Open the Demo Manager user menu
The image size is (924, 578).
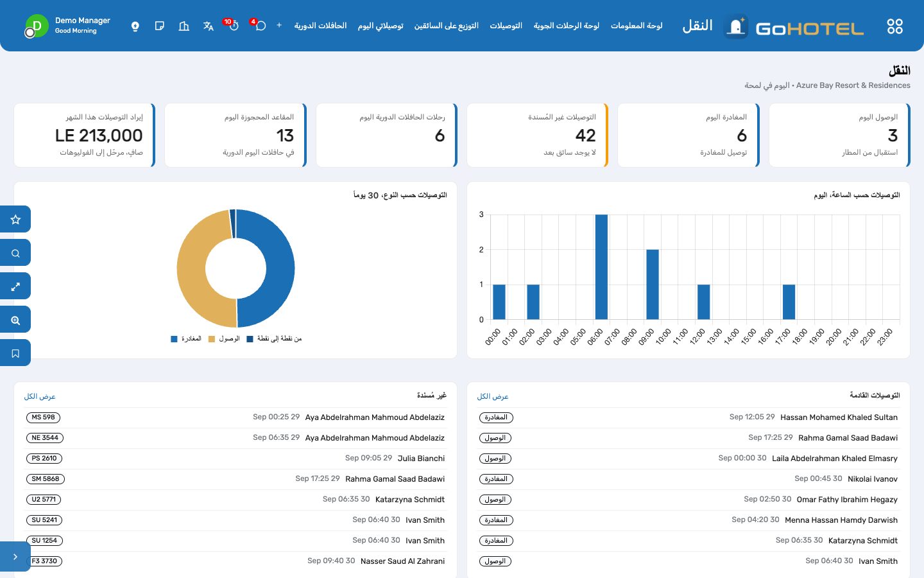(x=67, y=26)
